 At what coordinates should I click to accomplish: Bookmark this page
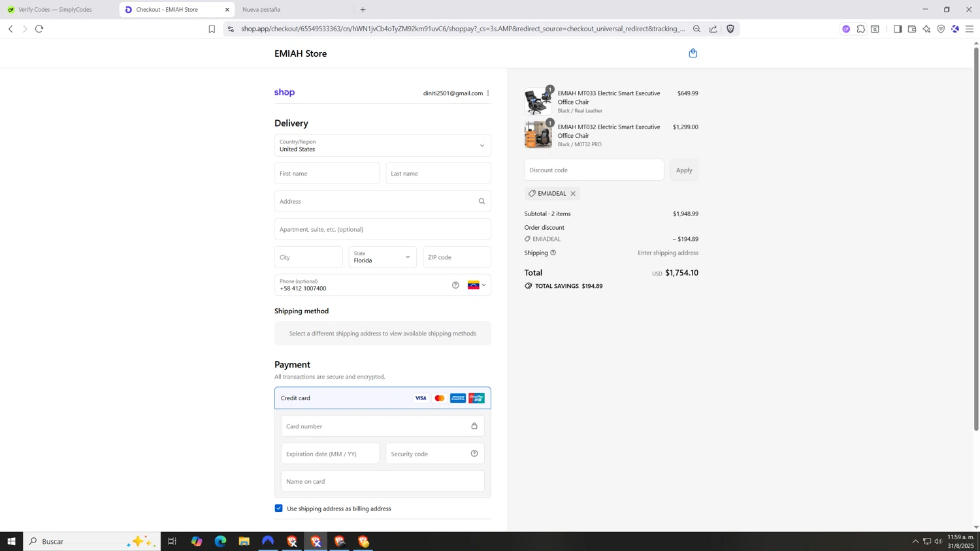212,29
